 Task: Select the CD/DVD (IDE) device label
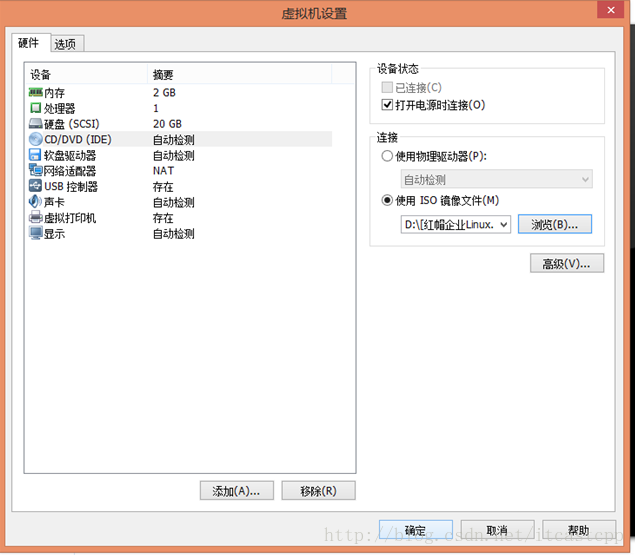pos(78,140)
